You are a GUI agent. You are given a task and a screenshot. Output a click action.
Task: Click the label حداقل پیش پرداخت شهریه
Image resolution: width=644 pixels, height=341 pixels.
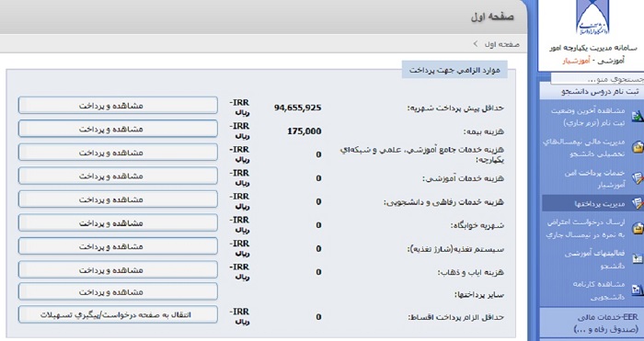click(x=455, y=108)
